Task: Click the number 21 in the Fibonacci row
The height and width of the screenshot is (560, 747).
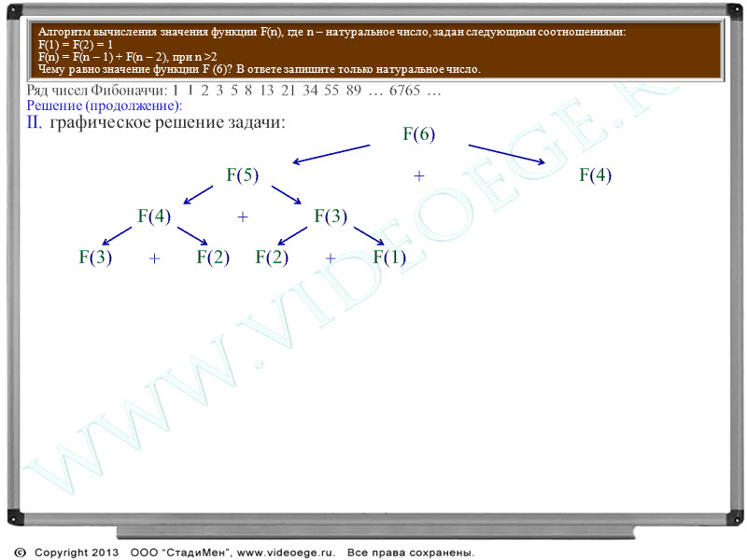Action: pyautogui.click(x=289, y=90)
